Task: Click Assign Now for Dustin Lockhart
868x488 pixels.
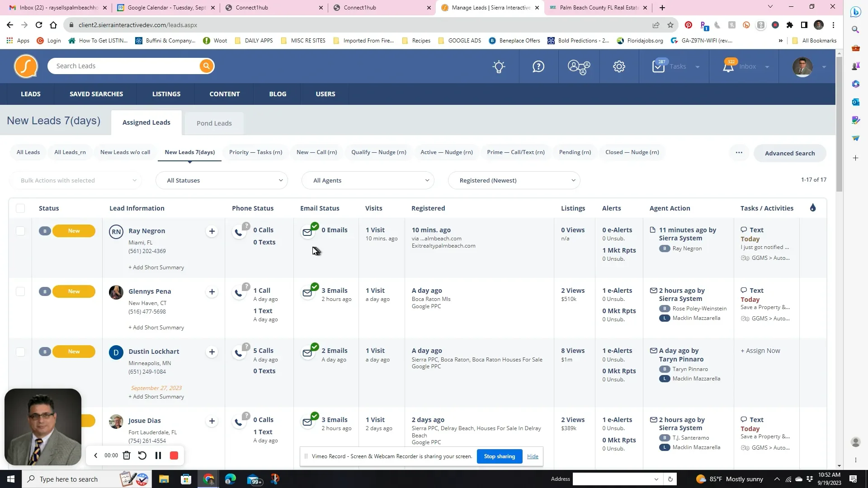Action: [760, 351]
